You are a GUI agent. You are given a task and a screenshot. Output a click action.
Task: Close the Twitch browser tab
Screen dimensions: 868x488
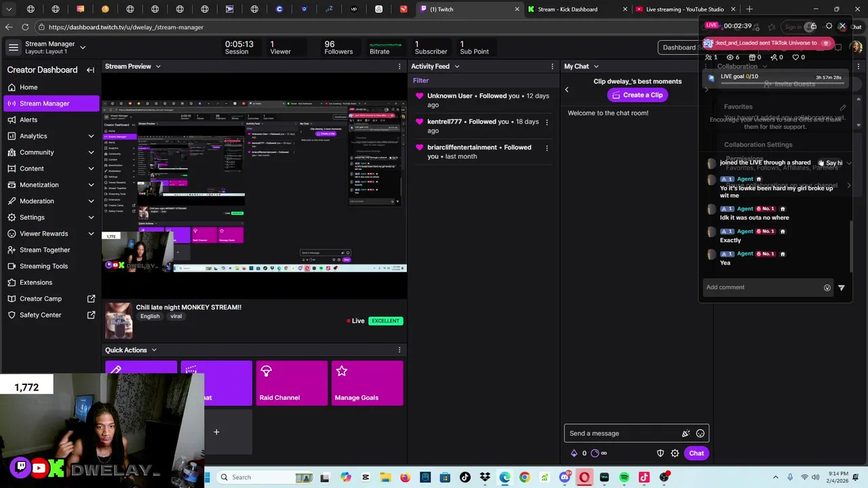click(517, 9)
